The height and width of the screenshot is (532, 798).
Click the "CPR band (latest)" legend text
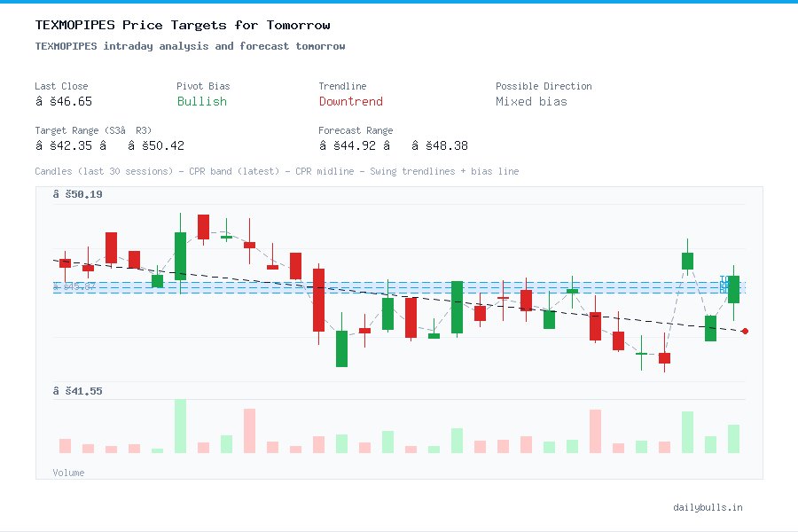234,171
